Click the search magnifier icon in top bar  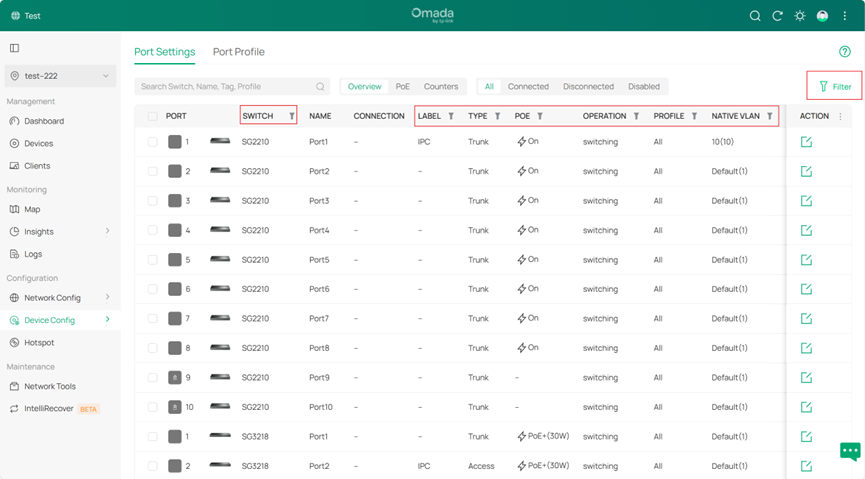click(756, 16)
